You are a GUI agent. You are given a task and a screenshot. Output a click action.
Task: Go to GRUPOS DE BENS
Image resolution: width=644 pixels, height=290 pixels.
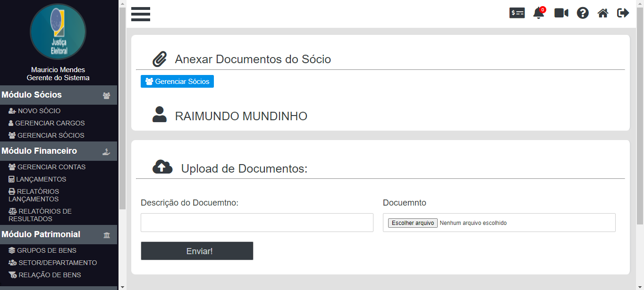pyautogui.click(x=46, y=250)
